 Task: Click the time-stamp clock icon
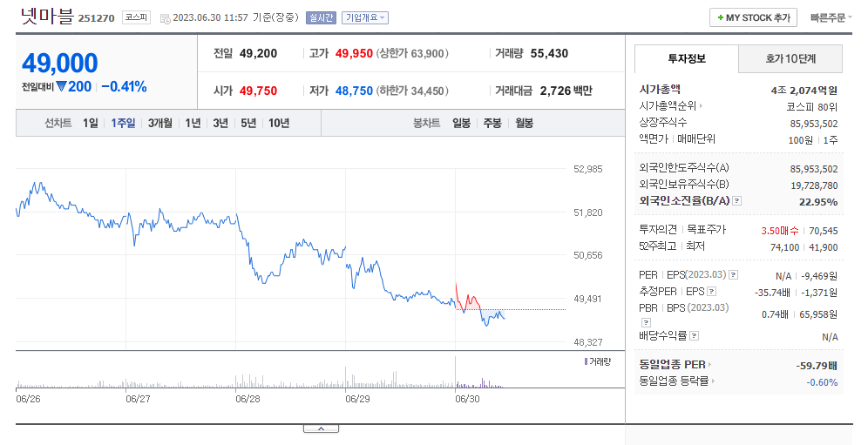[165, 18]
